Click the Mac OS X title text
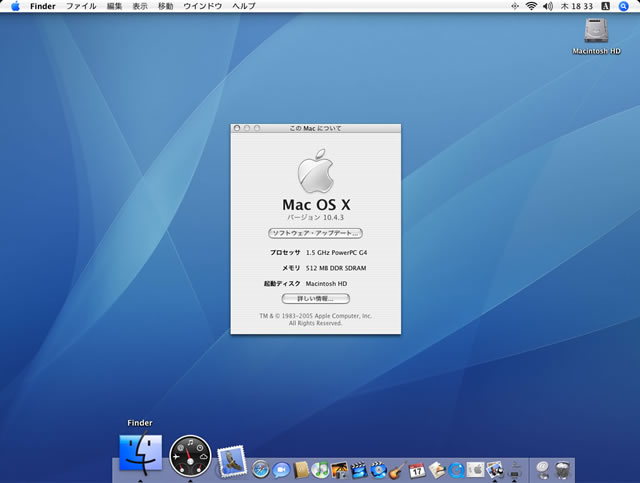Viewport: 640px width, 483px height. [x=316, y=205]
